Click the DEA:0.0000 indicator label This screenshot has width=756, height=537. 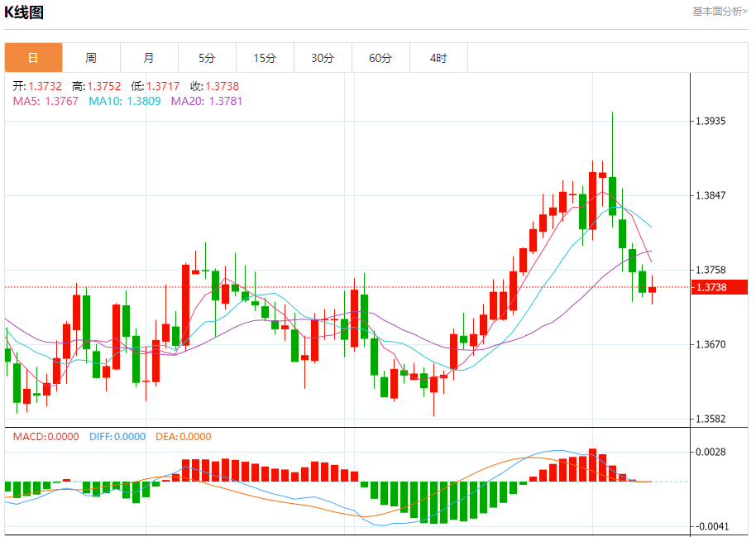[x=184, y=437]
